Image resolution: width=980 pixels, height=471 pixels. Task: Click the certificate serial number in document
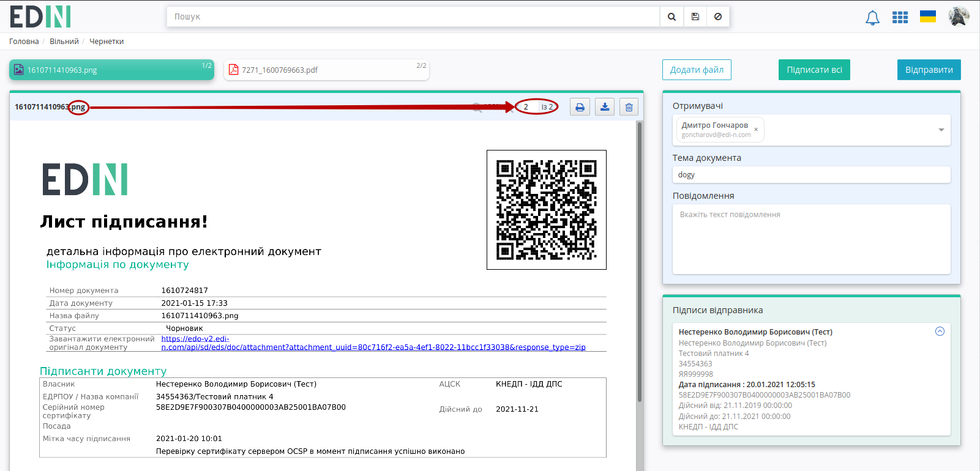point(251,407)
